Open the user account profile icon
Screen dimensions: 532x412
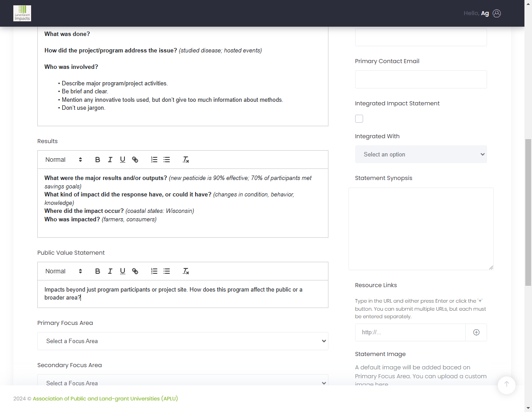(497, 13)
